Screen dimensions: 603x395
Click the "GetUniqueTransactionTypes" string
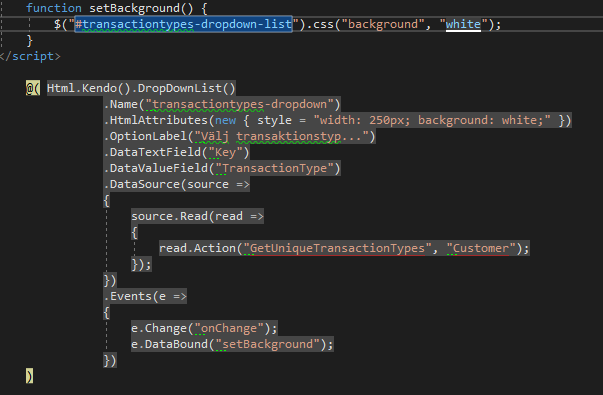(337, 248)
